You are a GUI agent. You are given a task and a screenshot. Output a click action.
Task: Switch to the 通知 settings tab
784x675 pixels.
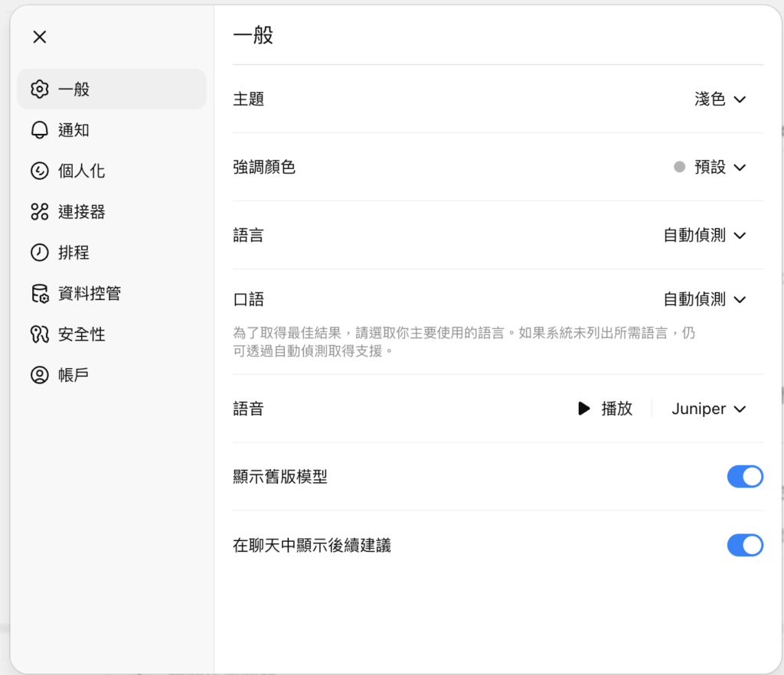tap(74, 130)
